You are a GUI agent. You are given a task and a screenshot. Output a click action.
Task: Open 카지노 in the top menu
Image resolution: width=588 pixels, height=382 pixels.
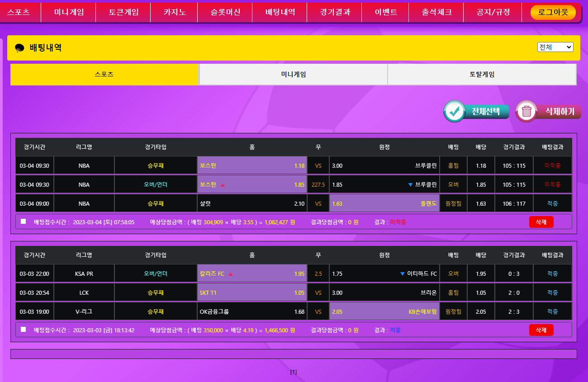coord(175,12)
